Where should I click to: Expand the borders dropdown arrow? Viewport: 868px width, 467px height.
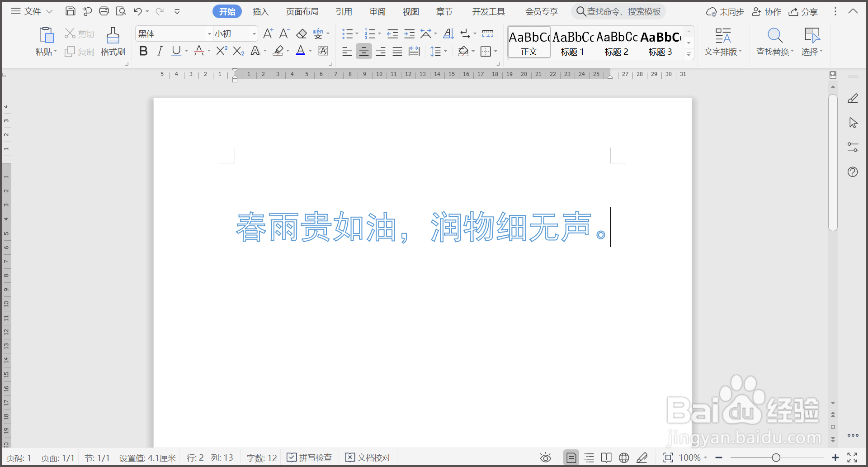(x=496, y=51)
